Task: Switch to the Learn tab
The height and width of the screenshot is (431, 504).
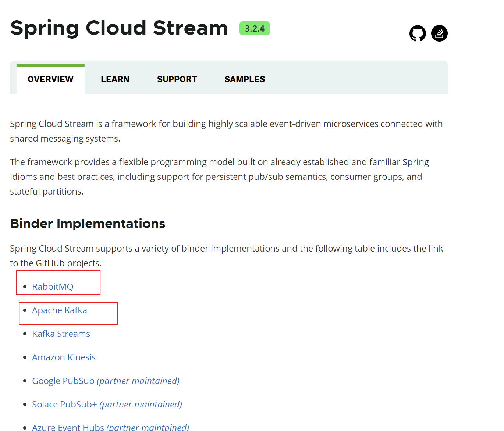Action: 115,79
